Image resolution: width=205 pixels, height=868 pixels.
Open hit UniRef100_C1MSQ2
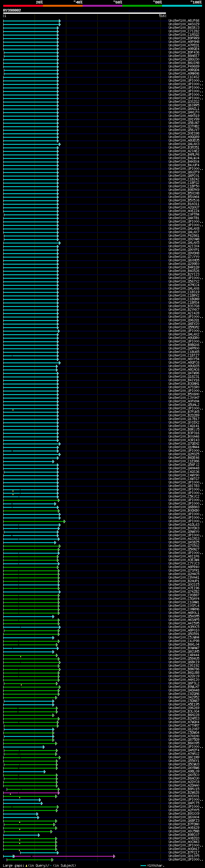click(x=184, y=35)
